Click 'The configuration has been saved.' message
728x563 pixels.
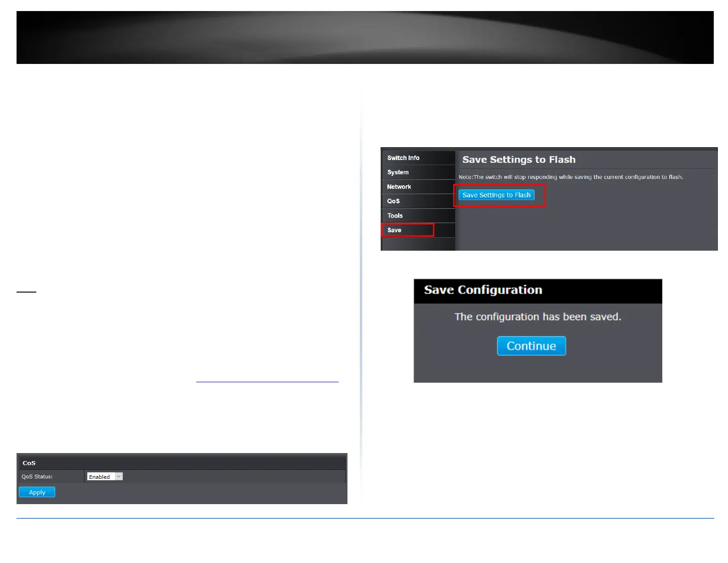pyautogui.click(x=538, y=317)
